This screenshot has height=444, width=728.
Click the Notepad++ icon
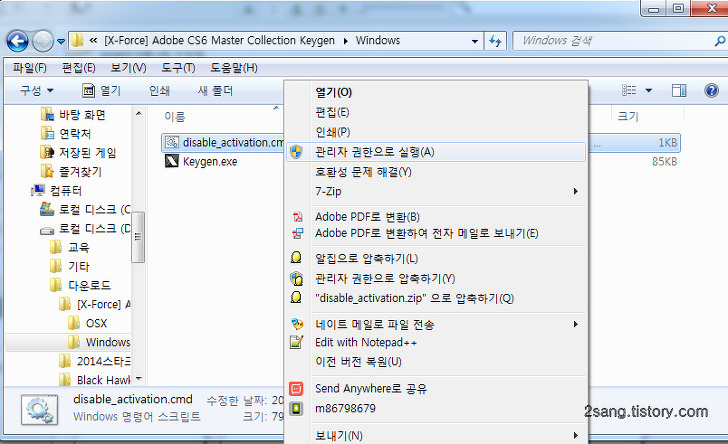pyautogui.click(x=296, y=342)
